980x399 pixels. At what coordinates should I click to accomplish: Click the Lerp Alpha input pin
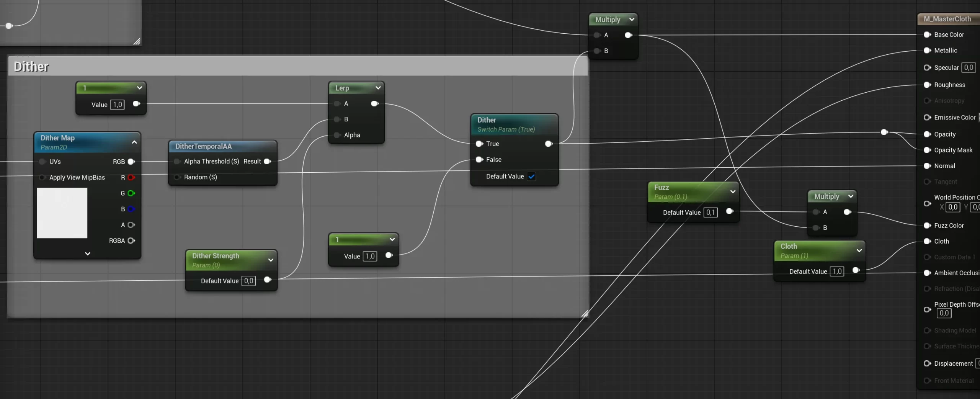[x=337, y=135]
